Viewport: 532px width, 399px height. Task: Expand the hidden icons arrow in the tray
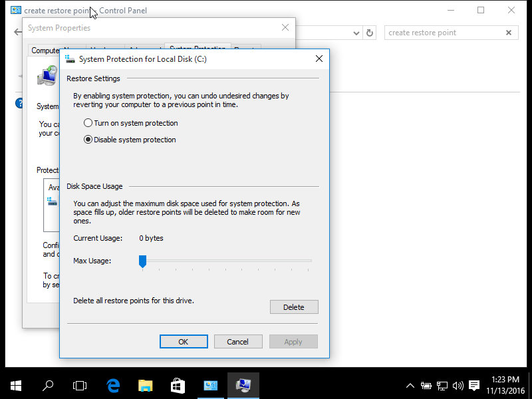(x=410, y=385)
